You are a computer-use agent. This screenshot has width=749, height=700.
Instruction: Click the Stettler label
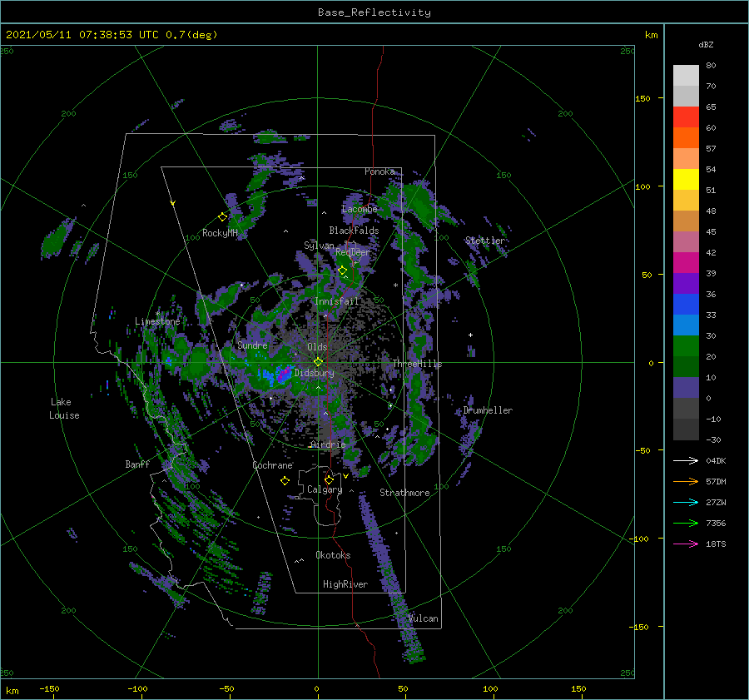pyautogui.click(x=485, y=241)
